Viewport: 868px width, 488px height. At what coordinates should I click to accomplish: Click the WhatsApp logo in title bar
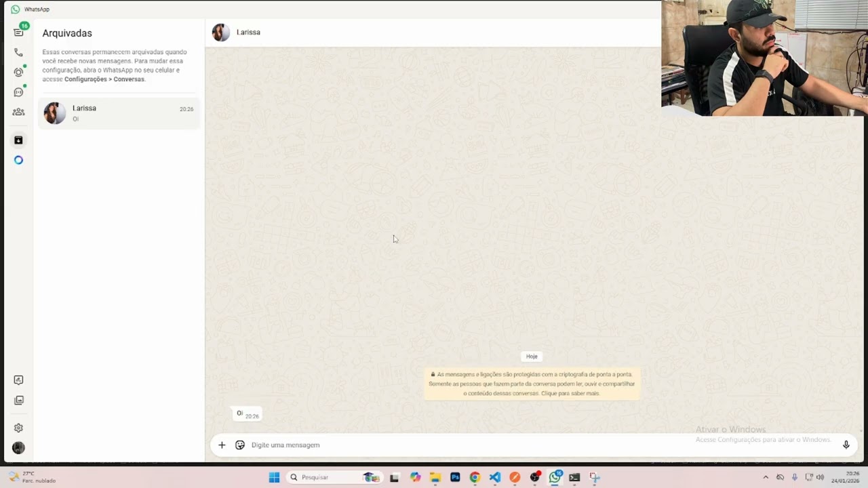[x=15, y=9]
